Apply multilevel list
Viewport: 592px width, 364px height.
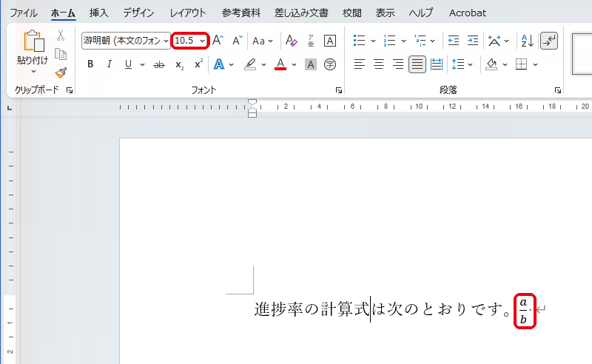point(420,41)
